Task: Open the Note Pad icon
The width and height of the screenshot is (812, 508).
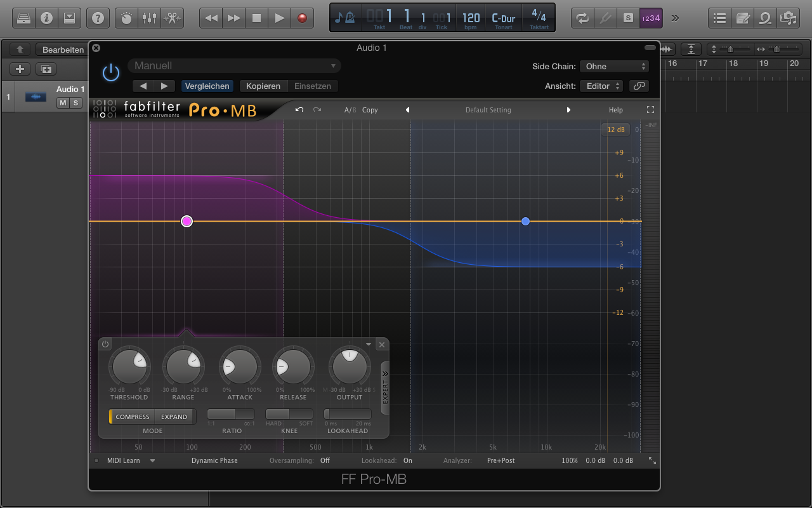Action: [x=742, y=18]
